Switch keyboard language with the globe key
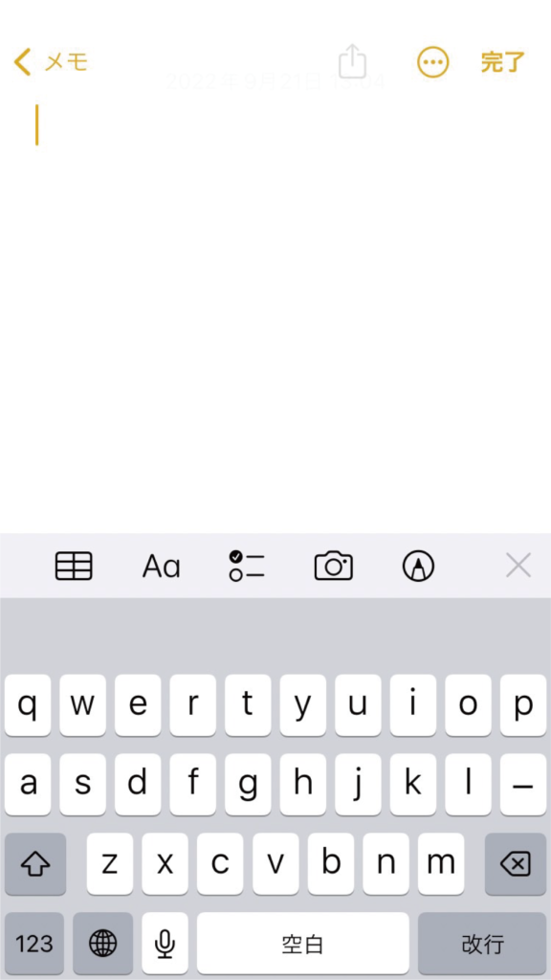Screen dimensions: 551x980 [x=103, y=943]
